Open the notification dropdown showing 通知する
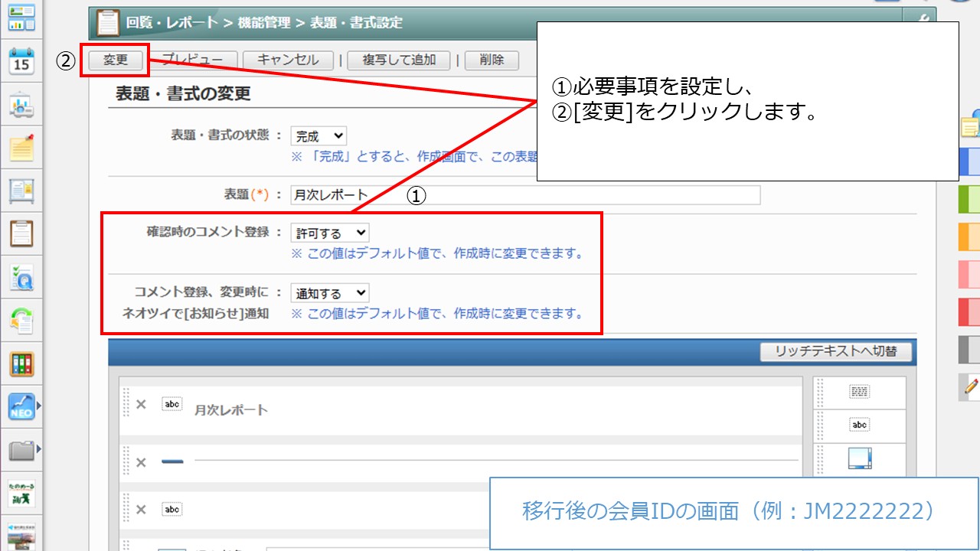Image resolution: width=980 pixels, height=551 pixels. (330, 293)
